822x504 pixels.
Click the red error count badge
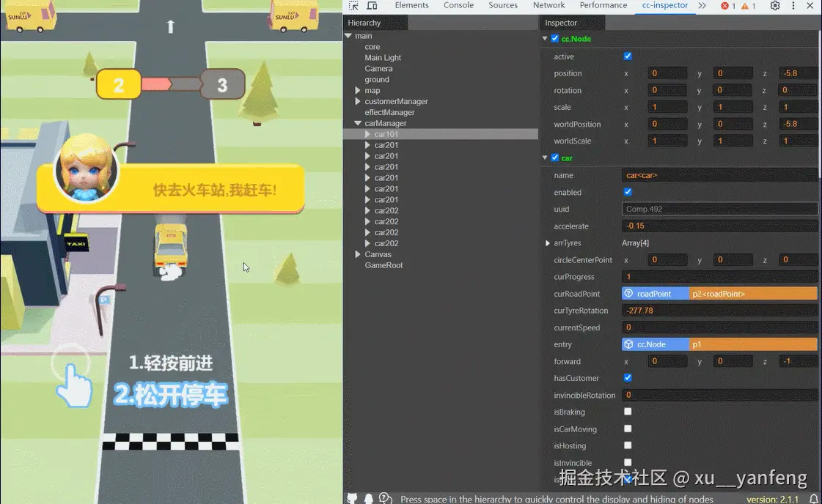tap(728, 6)
